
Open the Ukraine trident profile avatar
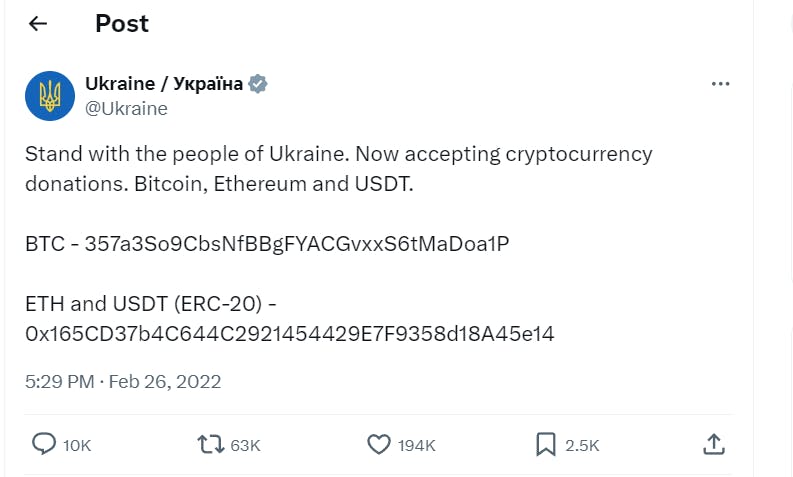[50, 96]
